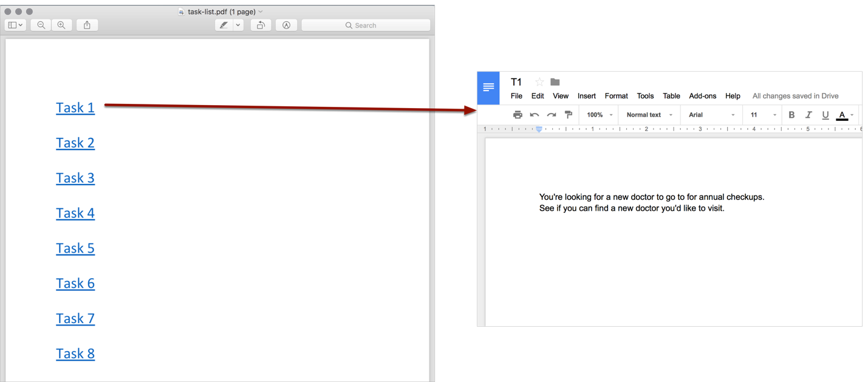This screenshot has width=868, height=382.
Task: Click the paint format roller icon
Action: click(569, 115)
